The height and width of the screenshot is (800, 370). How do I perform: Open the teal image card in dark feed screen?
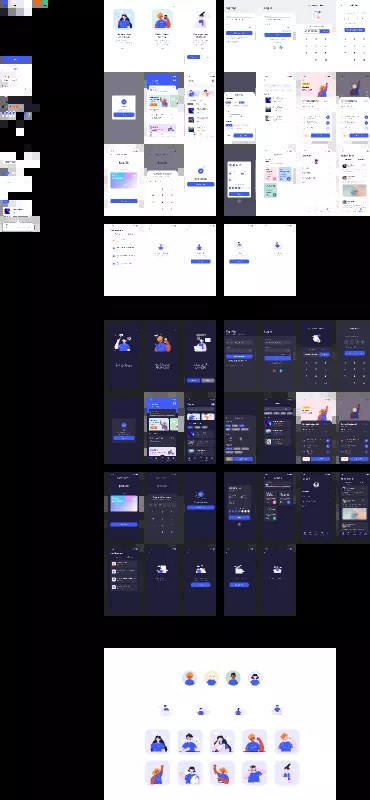(x=354, y=514)
